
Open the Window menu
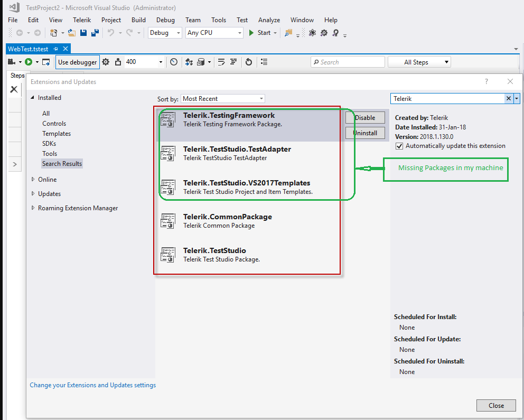302,20
